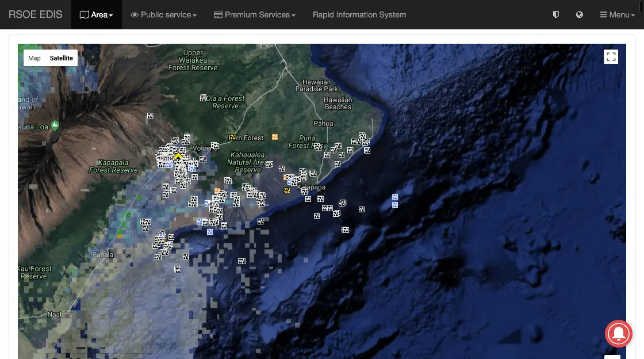Click the Pāhoa town label on the map
The image size is (644, 359).
pos(323,124)
